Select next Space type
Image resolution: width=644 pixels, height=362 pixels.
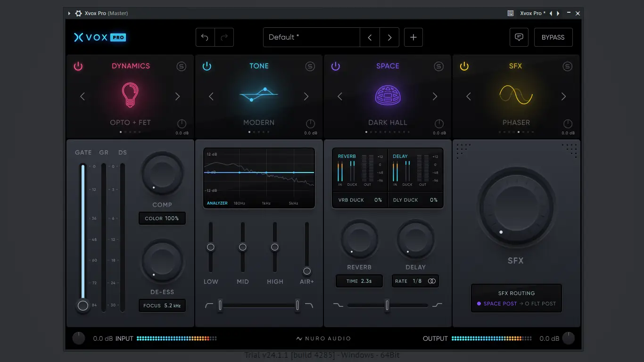(x=435, y=97)
